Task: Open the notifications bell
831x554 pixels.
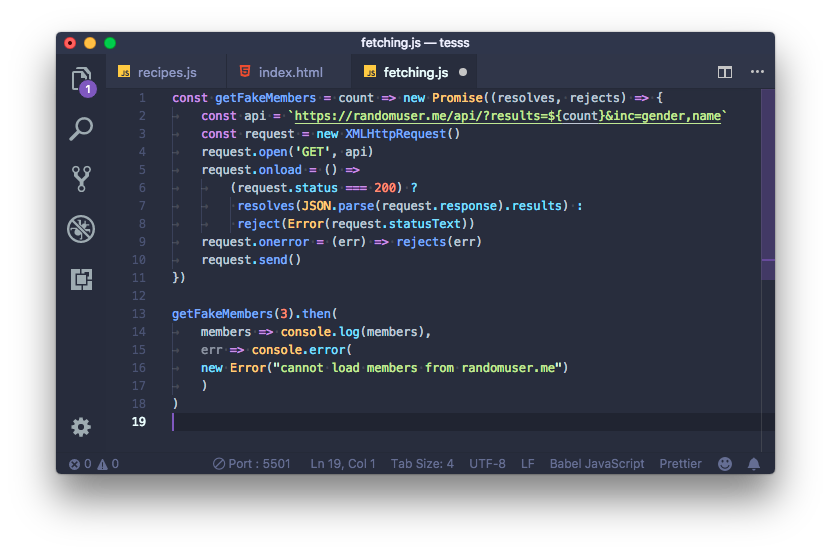Action: (x=753, y=464)
